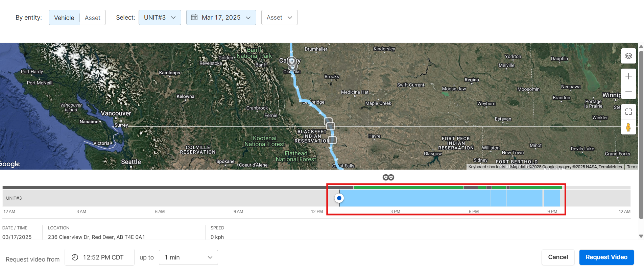The image size is (644, 273).
Task: Open the map layers icon
Action: [x=628, y=56]
